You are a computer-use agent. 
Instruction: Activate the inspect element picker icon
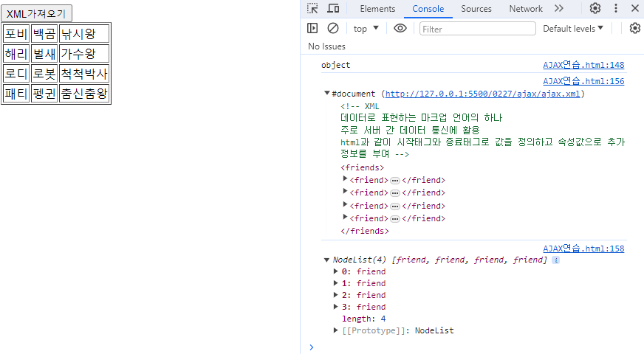(x=312, y=8)
